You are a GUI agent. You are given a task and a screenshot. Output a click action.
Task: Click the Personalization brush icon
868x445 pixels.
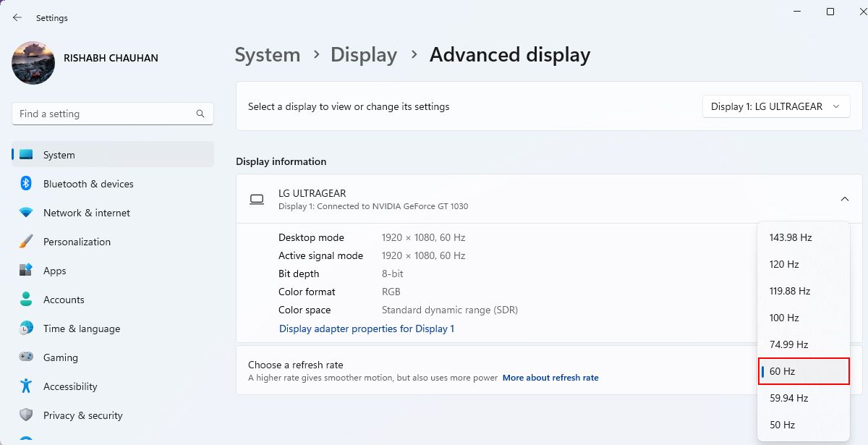pyautogui.click(x=26, y=242)
